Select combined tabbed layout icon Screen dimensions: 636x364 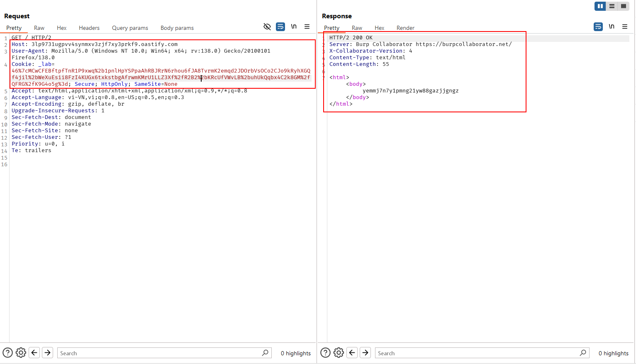coord(624,6)
